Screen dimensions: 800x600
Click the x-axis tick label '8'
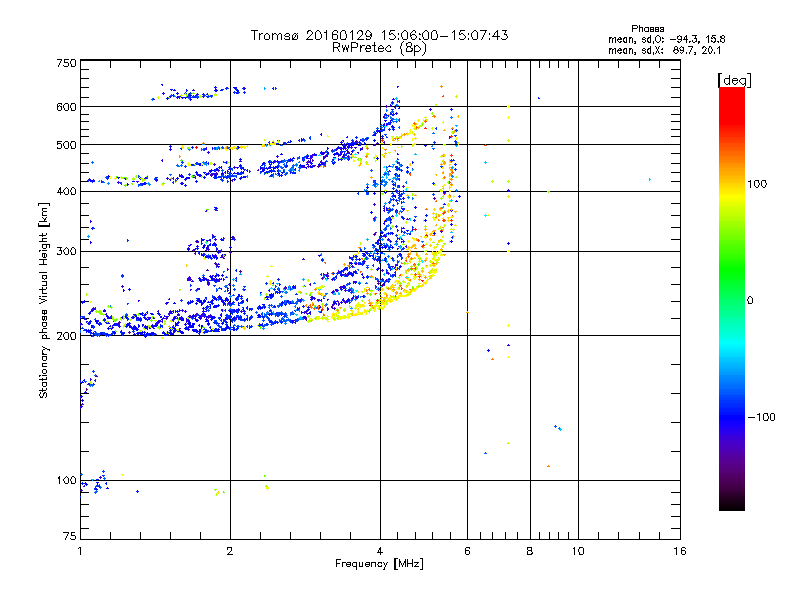point(530,551)
